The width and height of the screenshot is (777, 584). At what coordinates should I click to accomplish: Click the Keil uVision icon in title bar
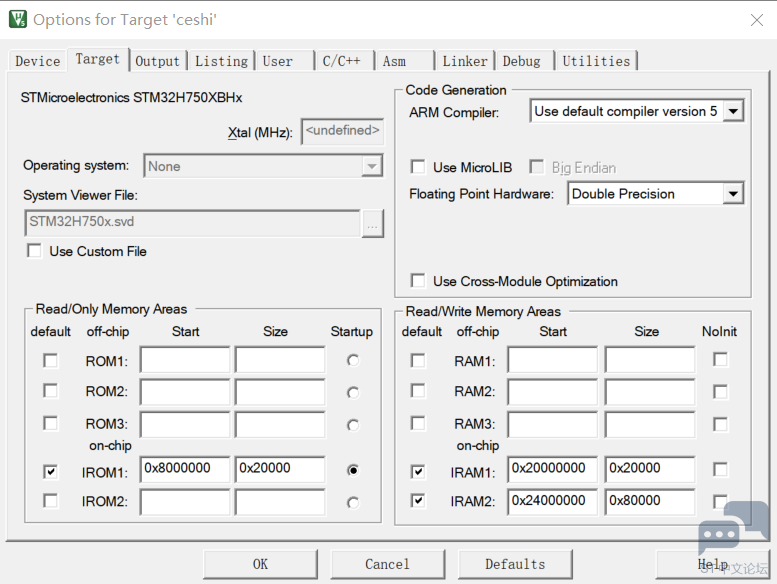(18, 19)
